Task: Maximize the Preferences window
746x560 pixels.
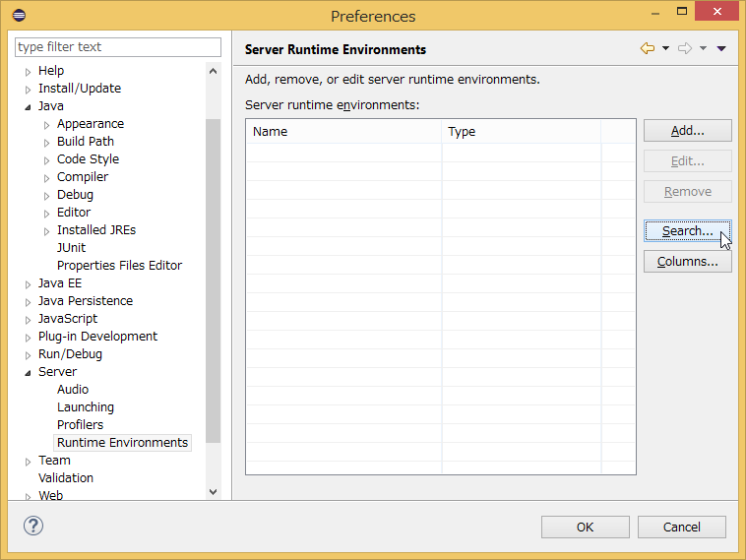Action: coord(682,12)
